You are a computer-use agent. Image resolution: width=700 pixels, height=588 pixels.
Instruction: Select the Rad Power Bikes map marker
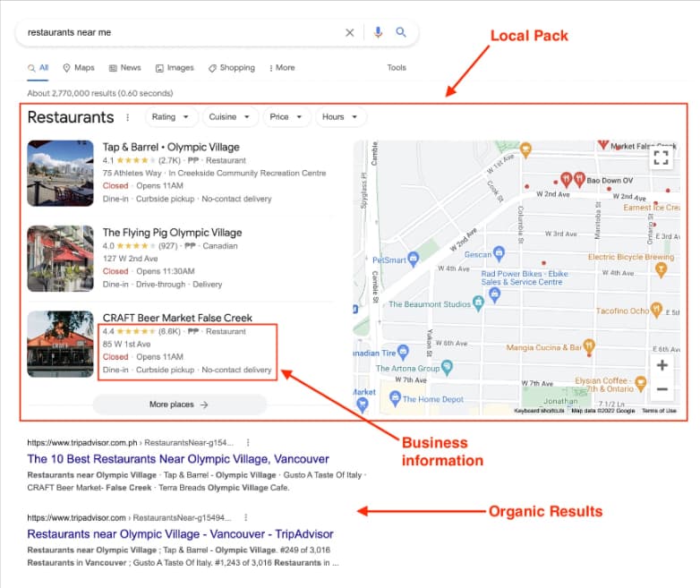click(x=495, y=294)
